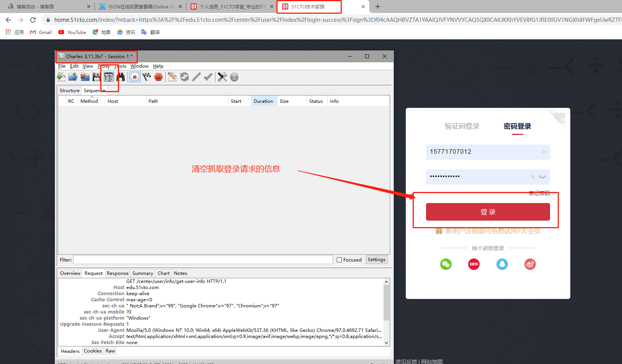Open a saved session with the folder icon
Screen dimensions: 622x364
[x=73, y=77]
